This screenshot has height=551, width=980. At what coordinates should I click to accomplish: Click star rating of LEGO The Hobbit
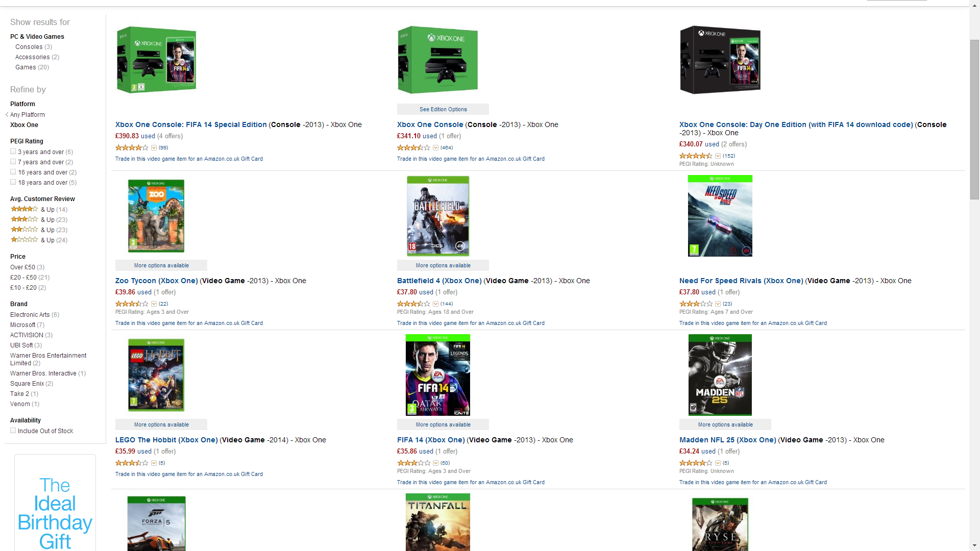132,463
